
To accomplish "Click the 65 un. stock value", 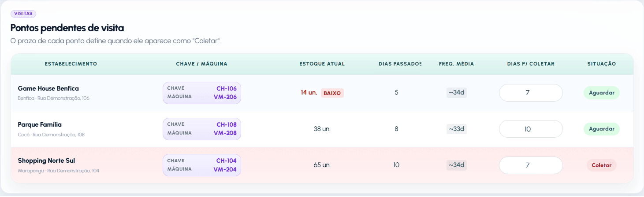I will 322,165.
